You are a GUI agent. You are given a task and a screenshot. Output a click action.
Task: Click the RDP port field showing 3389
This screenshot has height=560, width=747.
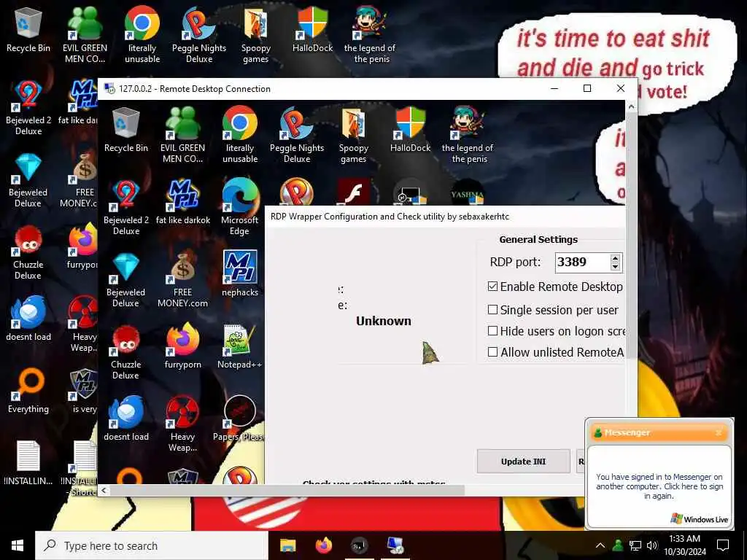pyautogui.click(x=583, y=262)
